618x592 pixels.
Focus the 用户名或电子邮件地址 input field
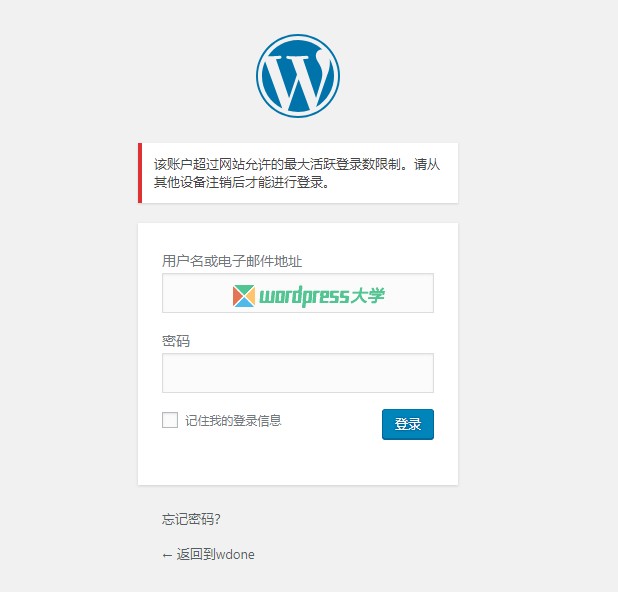coord(298,293)
